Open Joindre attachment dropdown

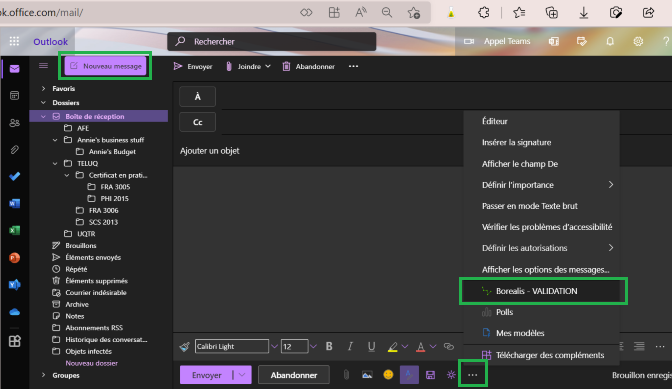click(268, 66)
